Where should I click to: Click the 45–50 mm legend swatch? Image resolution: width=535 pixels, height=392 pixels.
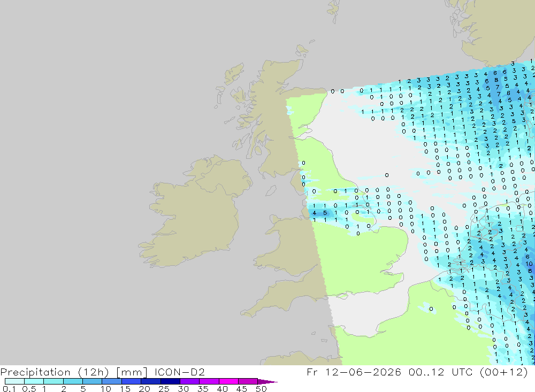(x=248, y=381)
